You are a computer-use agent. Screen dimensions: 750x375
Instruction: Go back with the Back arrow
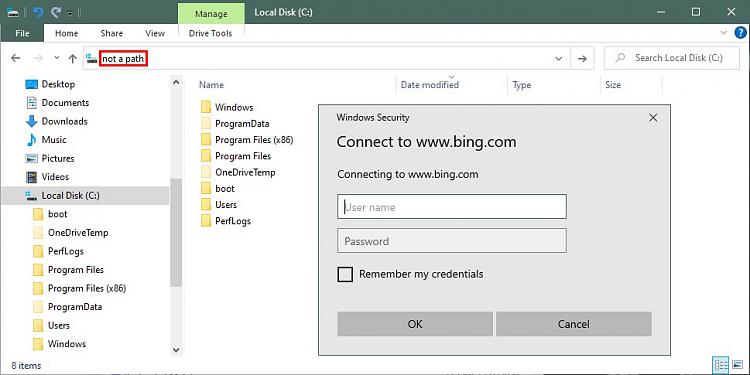16,58
